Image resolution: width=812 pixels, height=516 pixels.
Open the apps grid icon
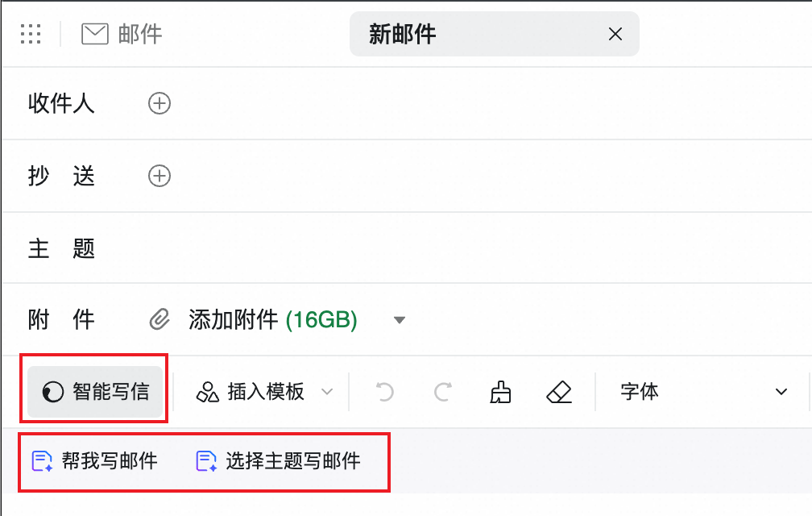[31, 34]
